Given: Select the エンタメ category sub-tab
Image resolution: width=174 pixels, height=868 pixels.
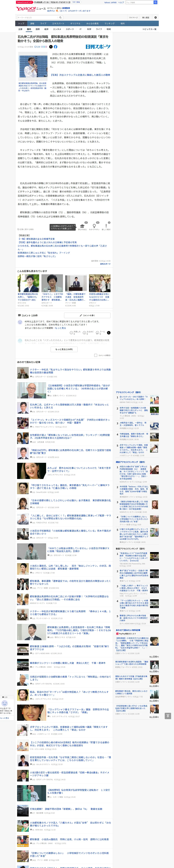Looking at the screenshot, I should pyautogui.click(x=57, y=29).
